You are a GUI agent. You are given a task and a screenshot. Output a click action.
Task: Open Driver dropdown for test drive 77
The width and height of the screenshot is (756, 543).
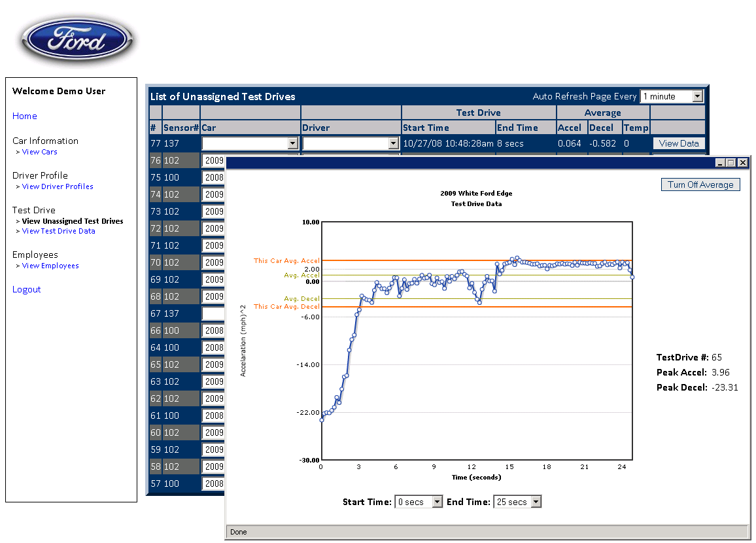pyautogui.click(x=351, y=143)
